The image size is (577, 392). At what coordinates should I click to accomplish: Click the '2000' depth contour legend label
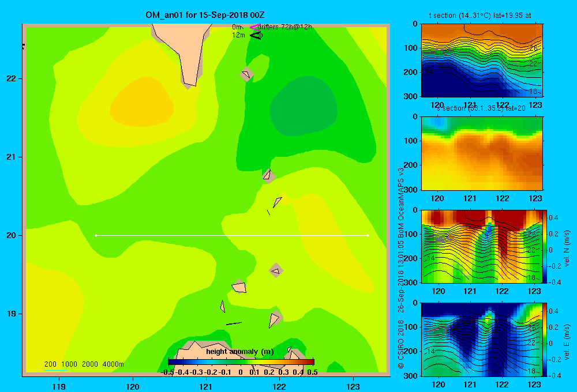90,364
